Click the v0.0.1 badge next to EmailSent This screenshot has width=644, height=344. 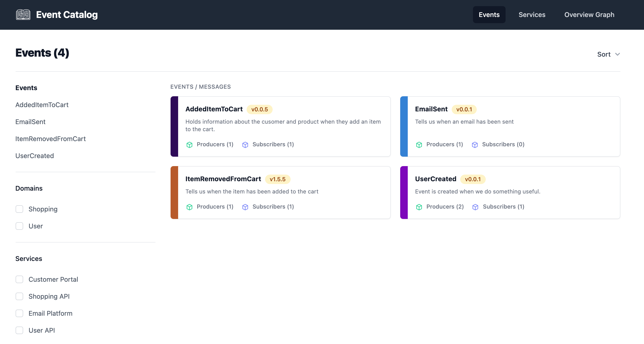pyautogui.click(x=464, y=109)
